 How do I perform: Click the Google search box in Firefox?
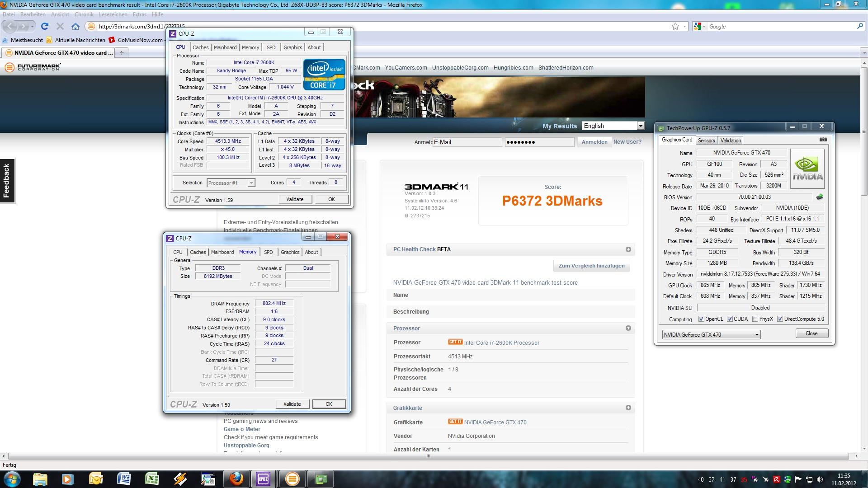781,27
